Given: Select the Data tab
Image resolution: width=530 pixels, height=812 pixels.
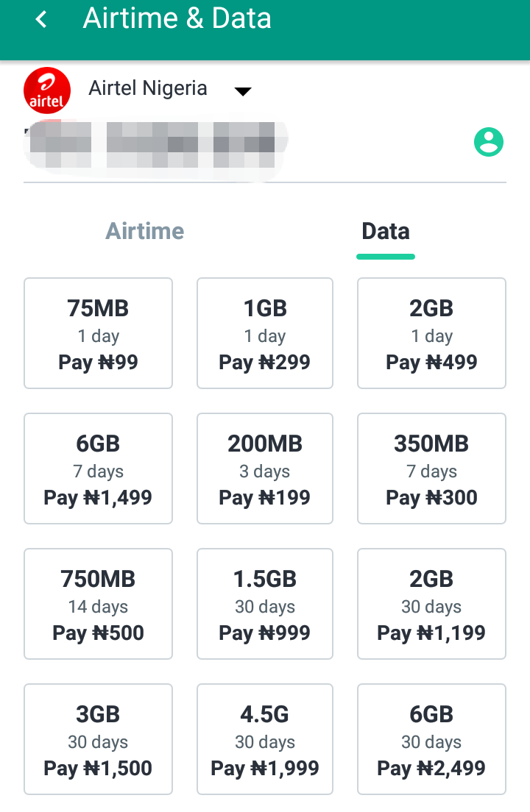Looking at the screenshot, I should pyautogui.click(x=385, y=231).
